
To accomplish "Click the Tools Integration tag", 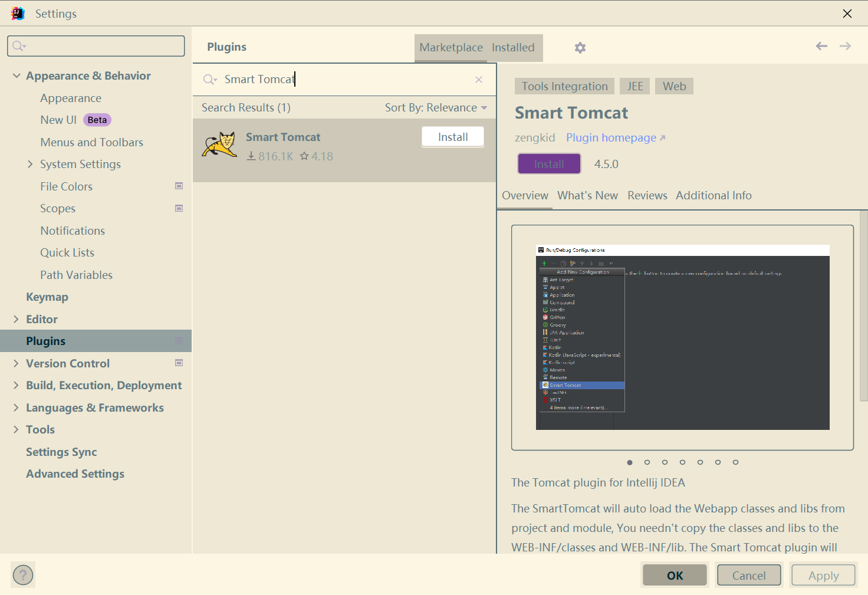I will click(564, 86).
